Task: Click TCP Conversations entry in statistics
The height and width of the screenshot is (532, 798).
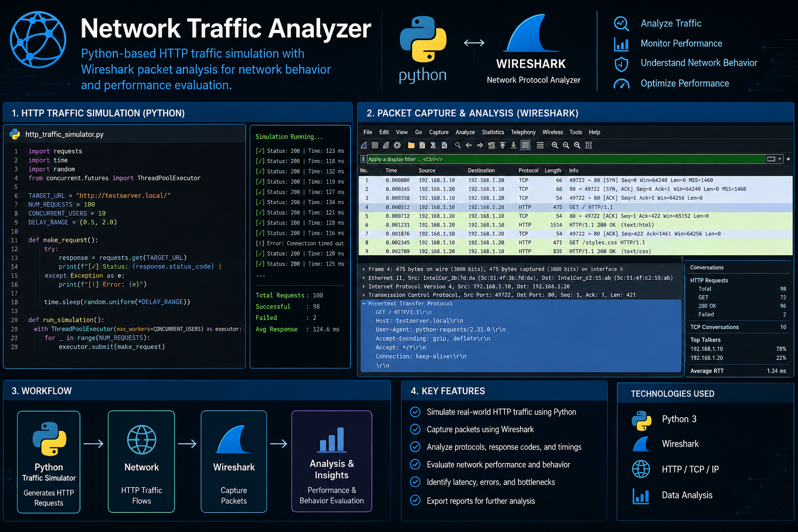Action: [x=738, y=327]
